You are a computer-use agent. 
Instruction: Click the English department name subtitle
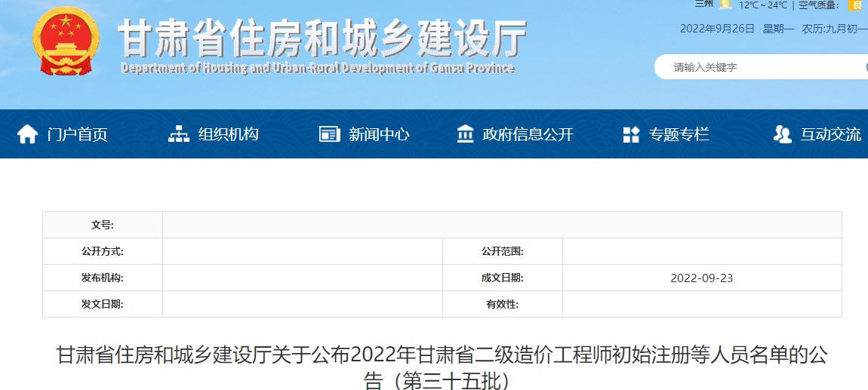[x=317, y=68]
